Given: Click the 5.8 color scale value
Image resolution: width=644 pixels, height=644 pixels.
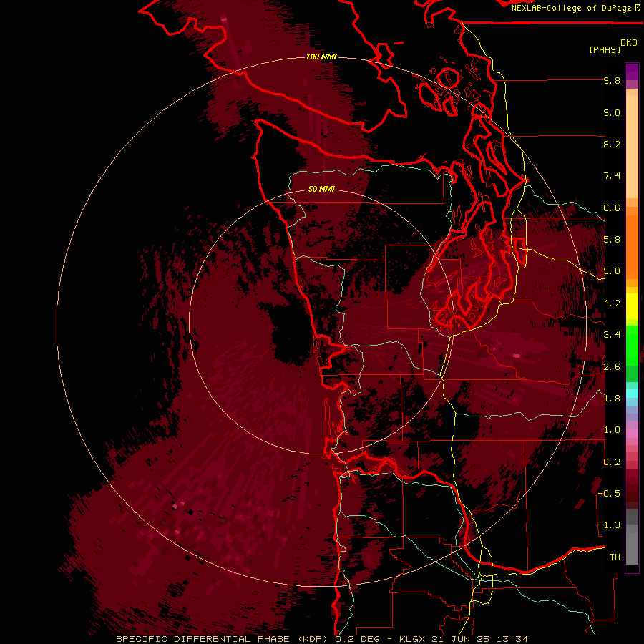Looking at the screenshot, I should (x=612, y=240).
